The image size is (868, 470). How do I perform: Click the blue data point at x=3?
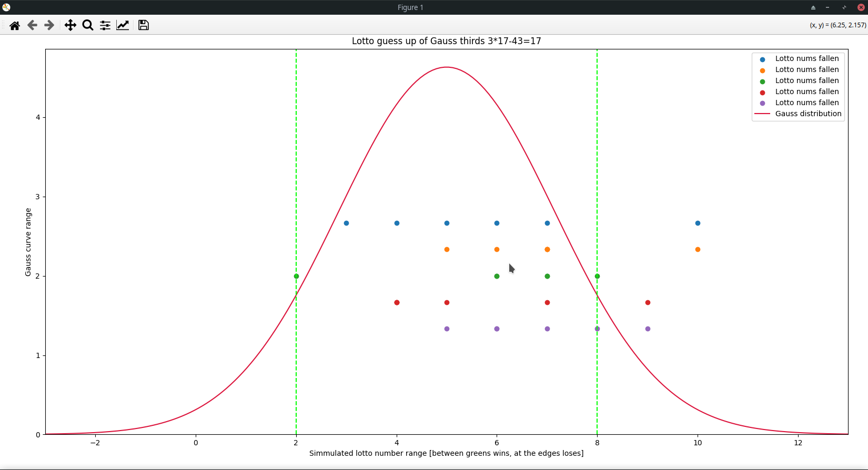[346, 223]
